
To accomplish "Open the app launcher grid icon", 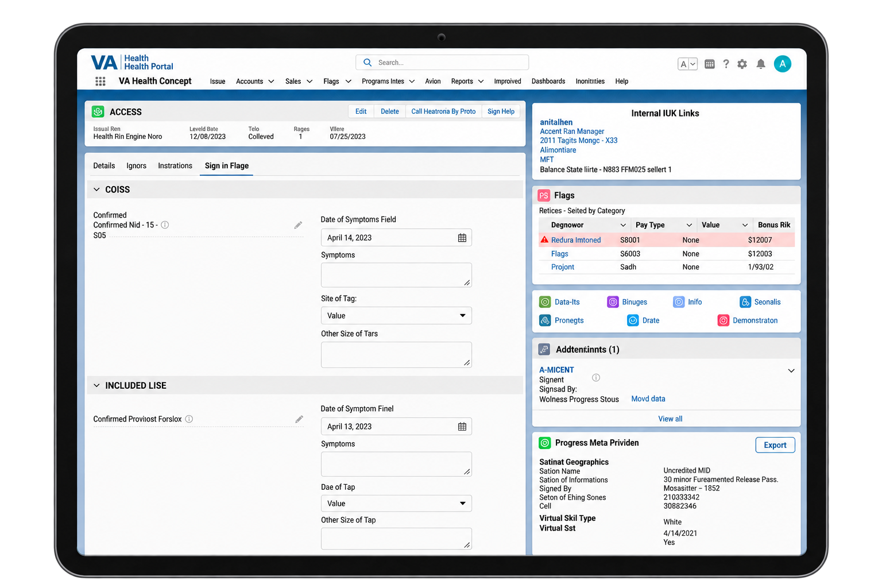I will tap(100, 82).
